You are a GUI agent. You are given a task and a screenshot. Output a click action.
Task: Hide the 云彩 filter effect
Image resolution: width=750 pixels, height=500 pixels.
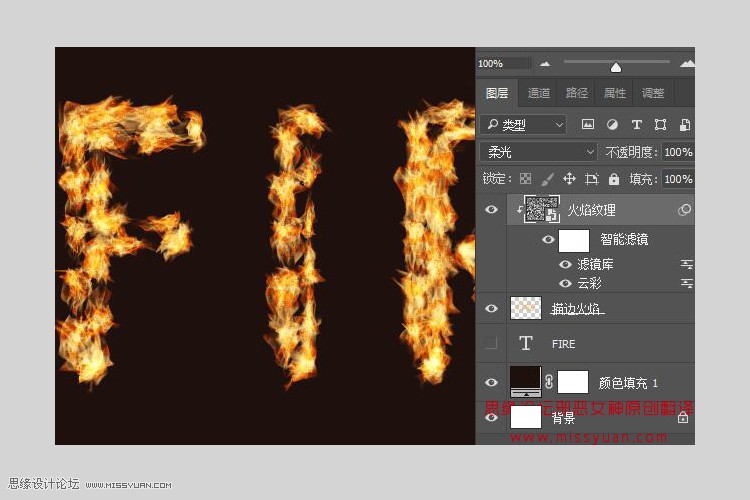click(x=565, y=283)
